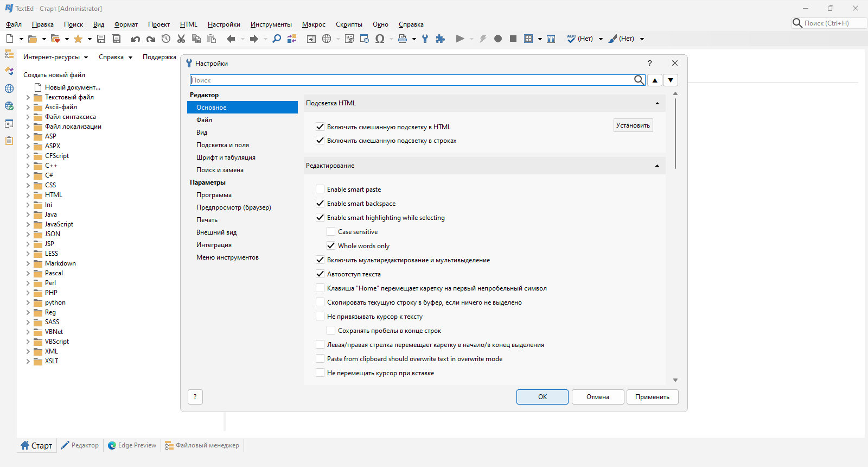Click the Print icon in toolbar

tap(403, 39)
